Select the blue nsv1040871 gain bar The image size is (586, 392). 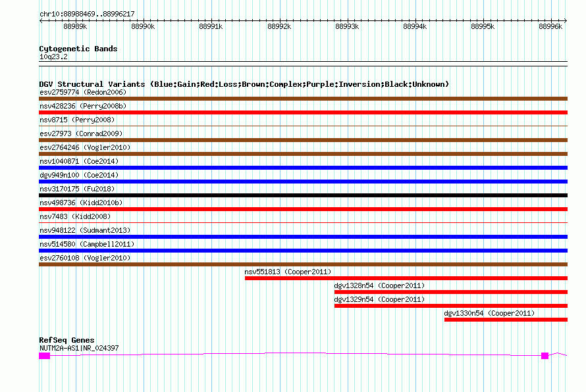coord(303,168)
